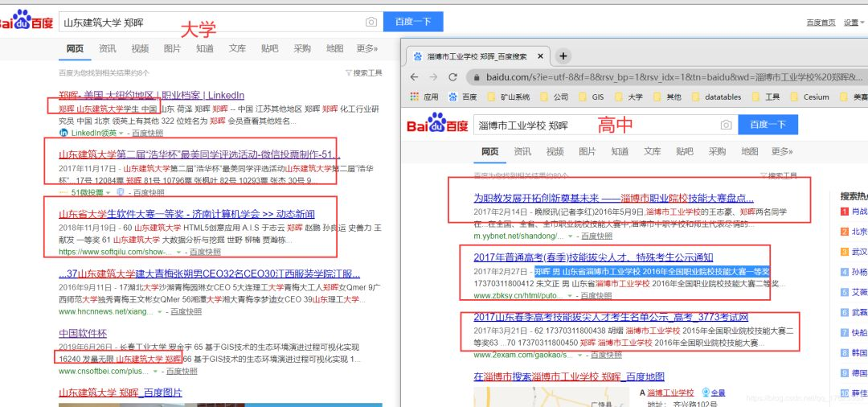Switch to 图片 tab in left window
868x407 pixels.
(172, 49)
